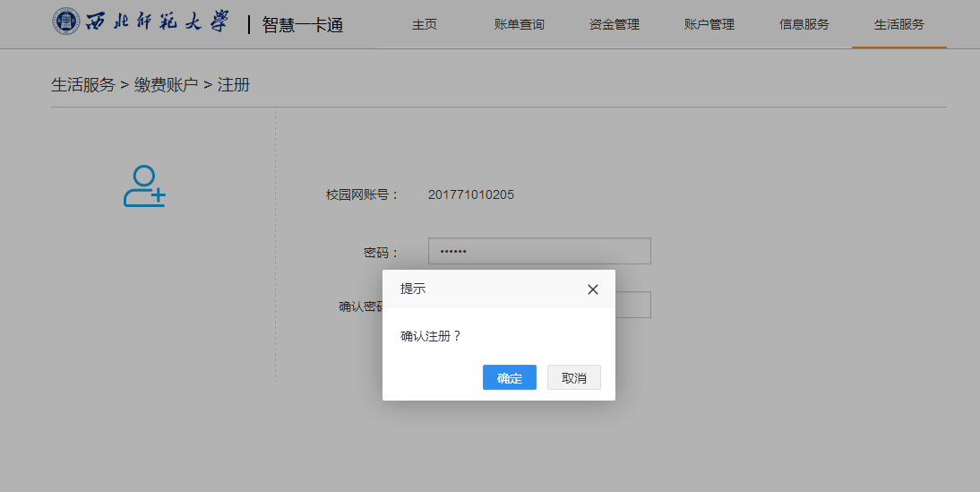The image size is (980, 492).
Task: Focus the 密码 input field
Action: point(539,252)
